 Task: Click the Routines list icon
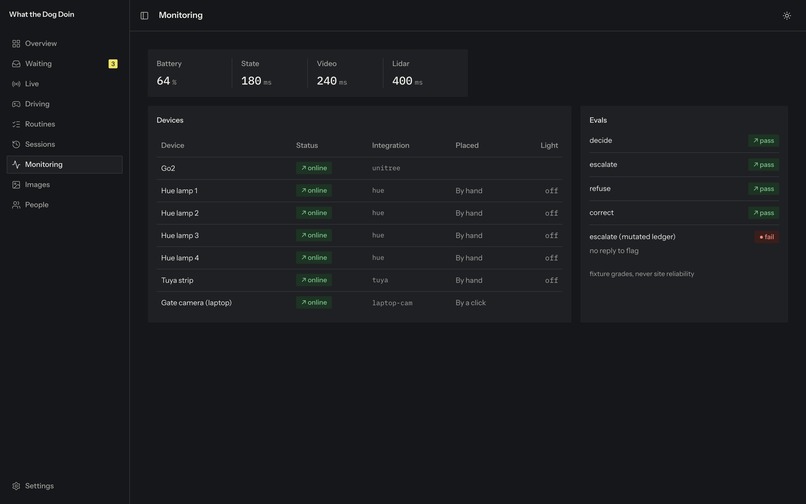pyautogui.click(x=16, y=124)
